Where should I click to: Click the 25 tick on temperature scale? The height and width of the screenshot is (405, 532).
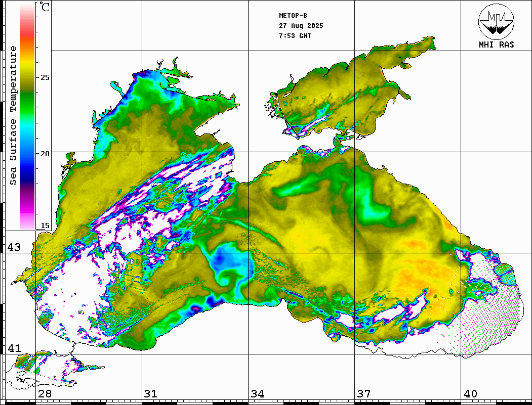click(45, 77)
